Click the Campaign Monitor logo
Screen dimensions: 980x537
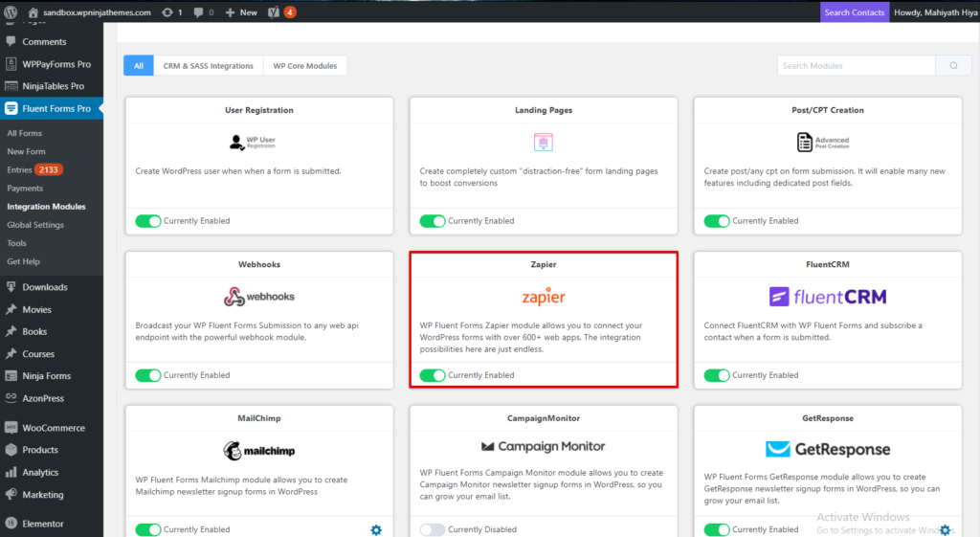pos(544,446)
